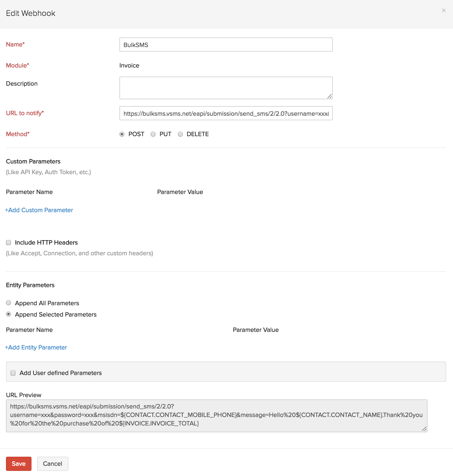
Task: Click the Cancel button
Action: click(52, 464)
